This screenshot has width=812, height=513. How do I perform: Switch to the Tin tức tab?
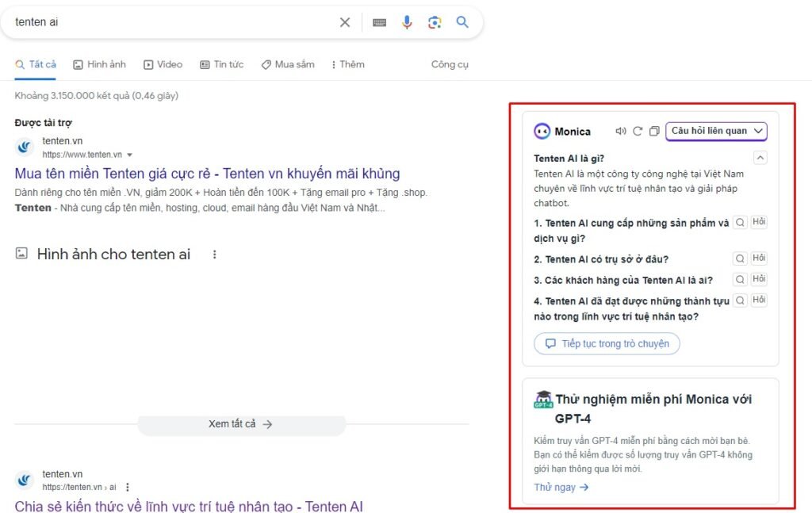point(222,65)
